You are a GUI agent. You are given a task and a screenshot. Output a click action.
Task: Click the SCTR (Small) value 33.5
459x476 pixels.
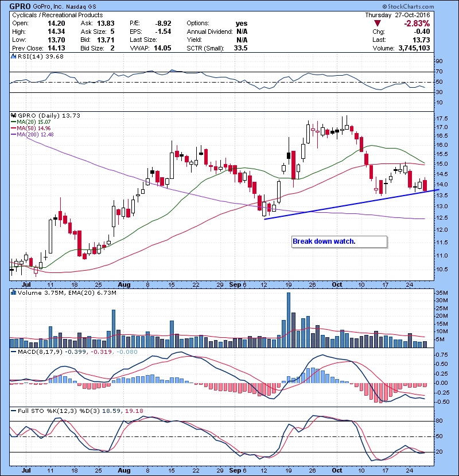[240, 48]
